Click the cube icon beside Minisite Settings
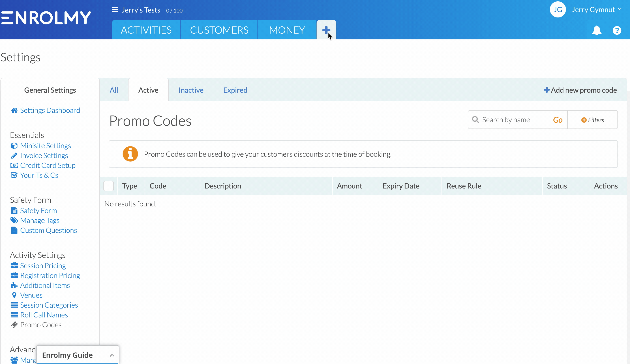Screen dimensions: 630x364 14,146
